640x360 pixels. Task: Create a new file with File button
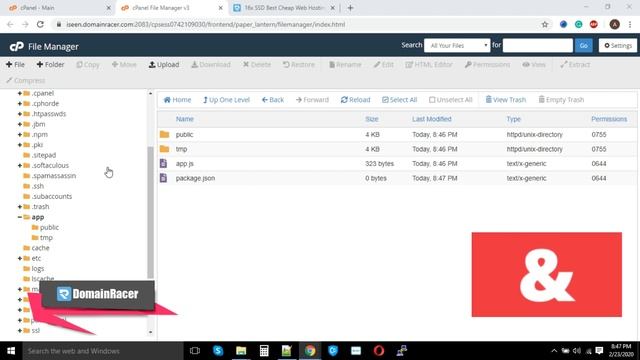[15, 64]
